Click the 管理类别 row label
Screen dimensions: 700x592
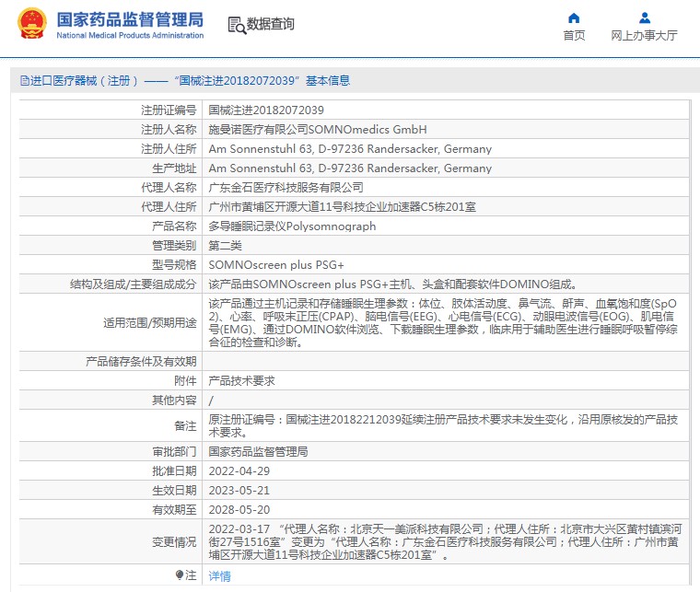tap(174, 246)
